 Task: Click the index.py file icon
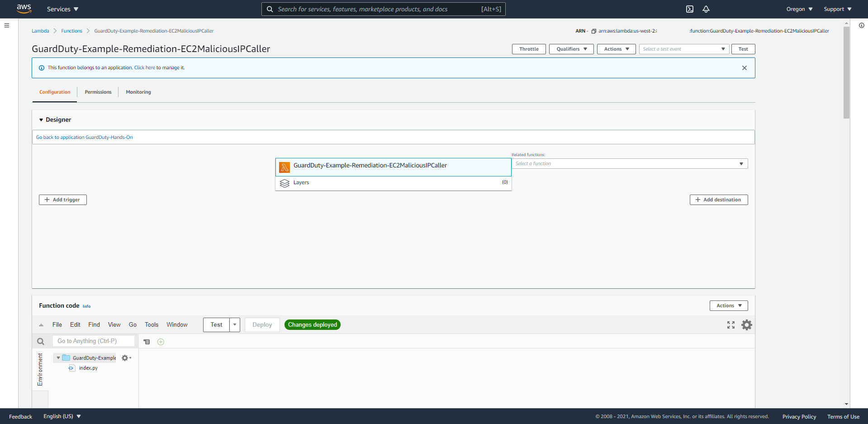click(x=71, y=368)
